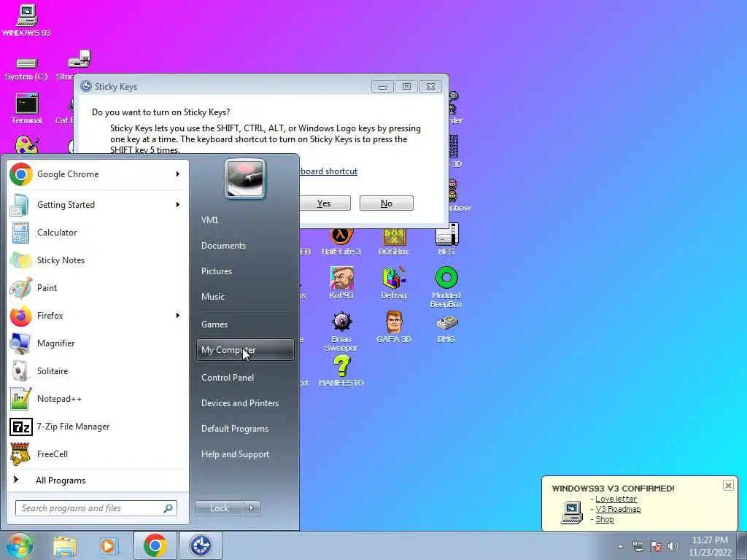Select My Computer in Start menu

tap(245, 350)
